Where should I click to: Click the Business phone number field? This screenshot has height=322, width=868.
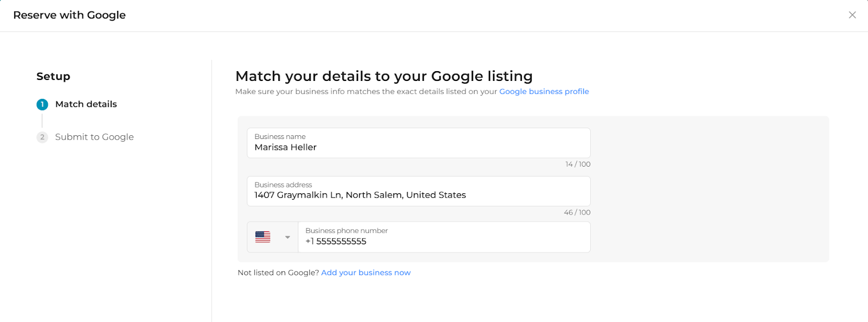pyautogui.click(x=443, y=241)
